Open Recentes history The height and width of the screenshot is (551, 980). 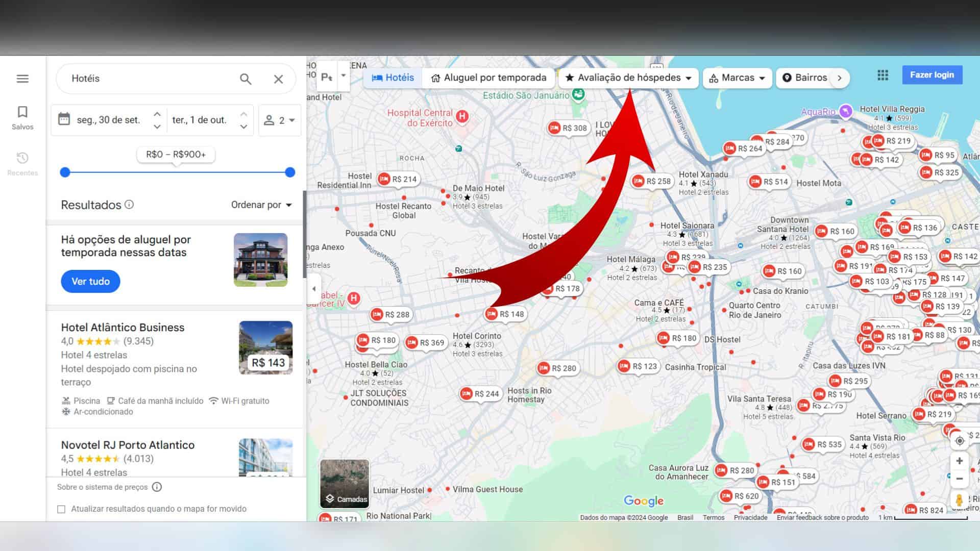tap(22, 164)
